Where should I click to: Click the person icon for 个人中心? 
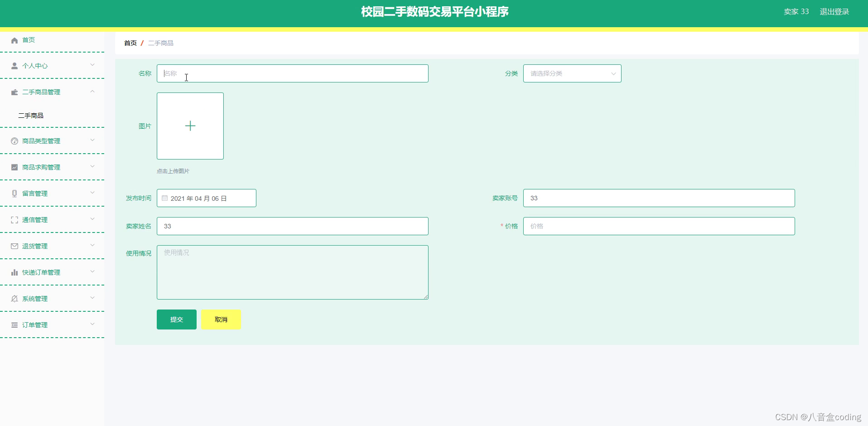[x=14, y=66]
